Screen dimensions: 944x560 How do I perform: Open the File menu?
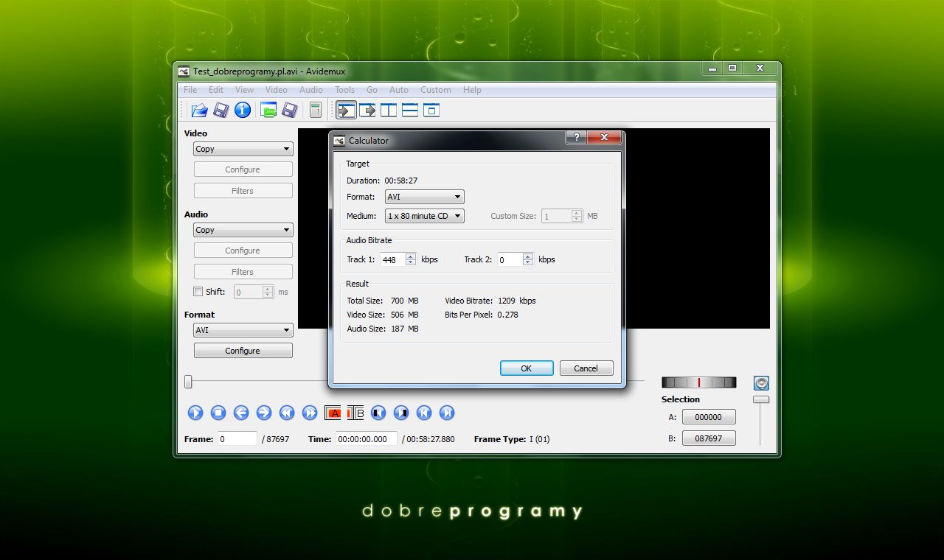(x=190, y=90)
